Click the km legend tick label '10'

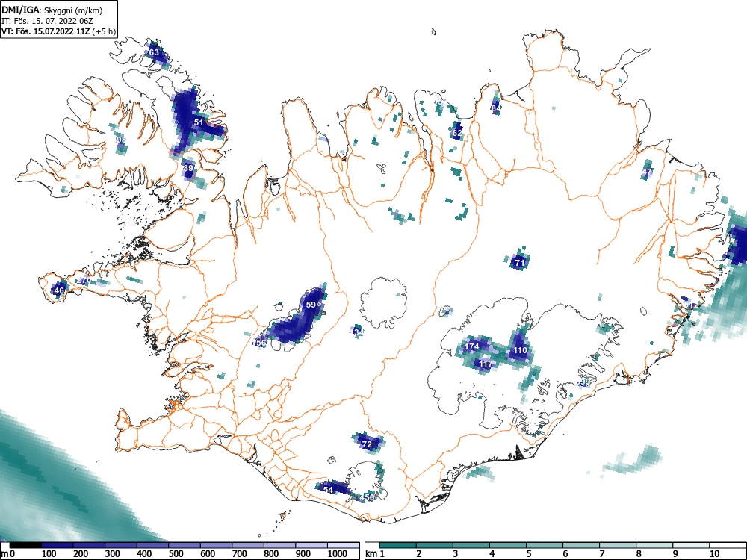pos(713,554)
